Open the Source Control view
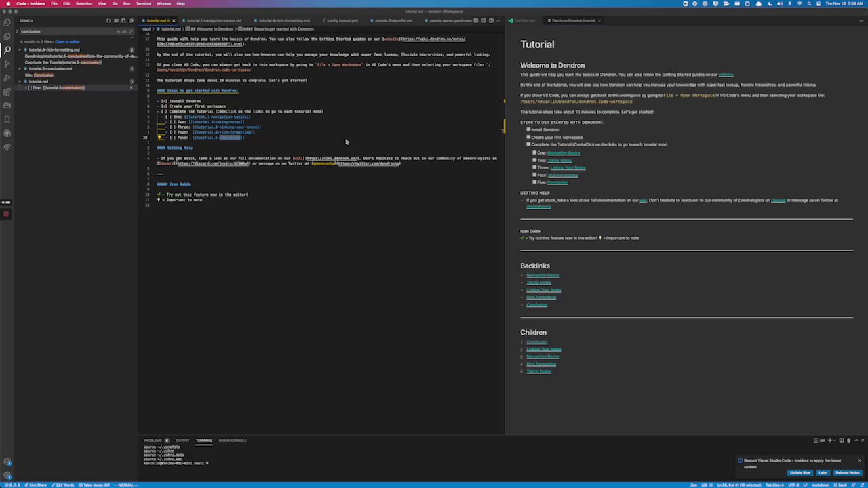This screenshot has width=868, height=488. [7, 63]
